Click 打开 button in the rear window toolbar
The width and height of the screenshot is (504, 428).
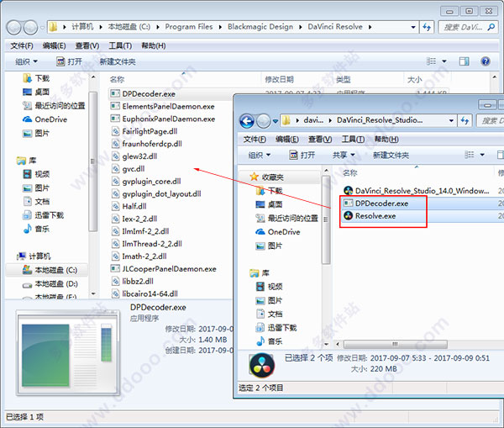tap(70, 61)
